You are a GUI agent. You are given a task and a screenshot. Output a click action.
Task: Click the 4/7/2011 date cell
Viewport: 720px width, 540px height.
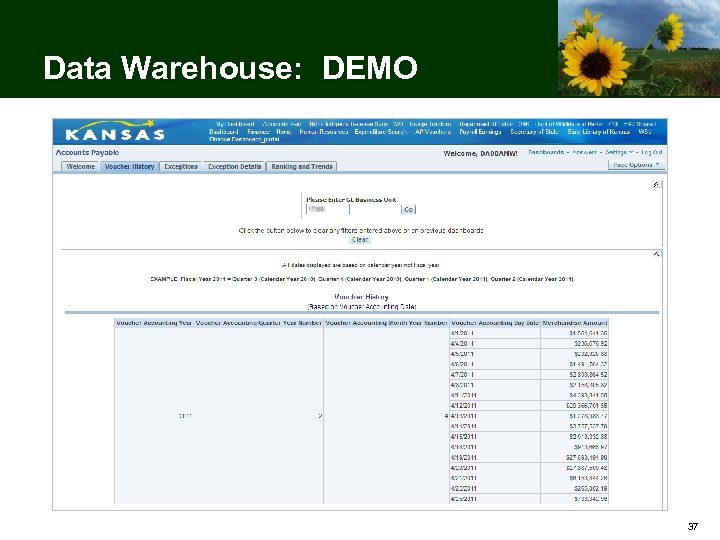[495, 375]
